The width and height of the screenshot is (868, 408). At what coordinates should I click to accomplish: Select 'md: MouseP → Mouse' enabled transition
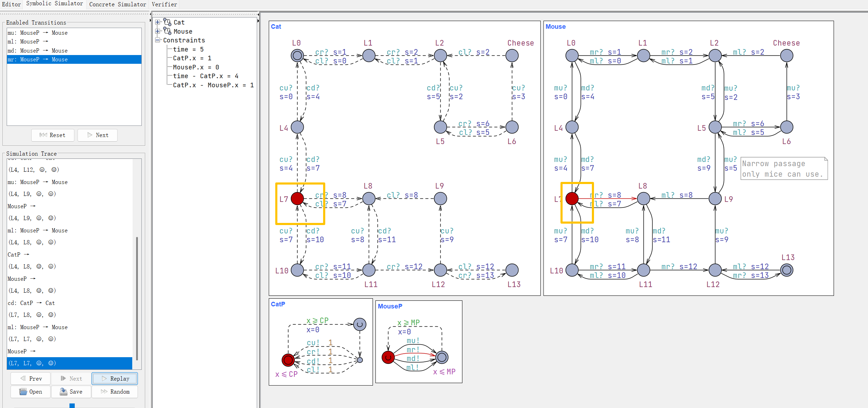(38, 50)
